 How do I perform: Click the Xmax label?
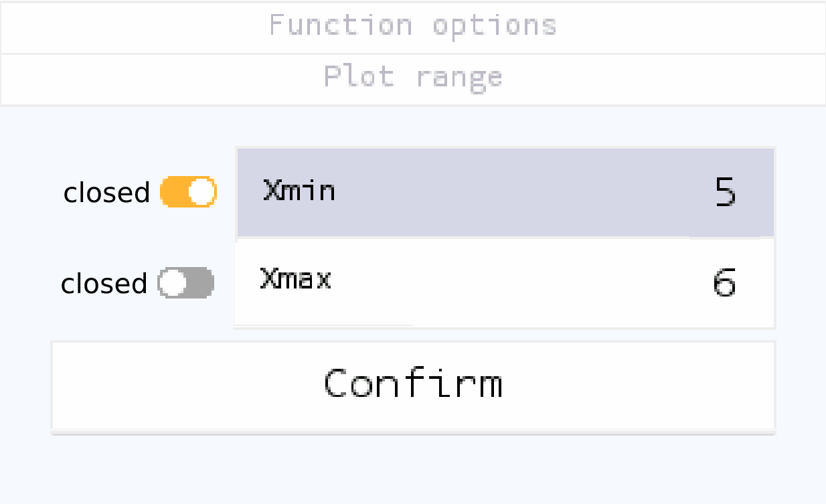tap(295, 280)
